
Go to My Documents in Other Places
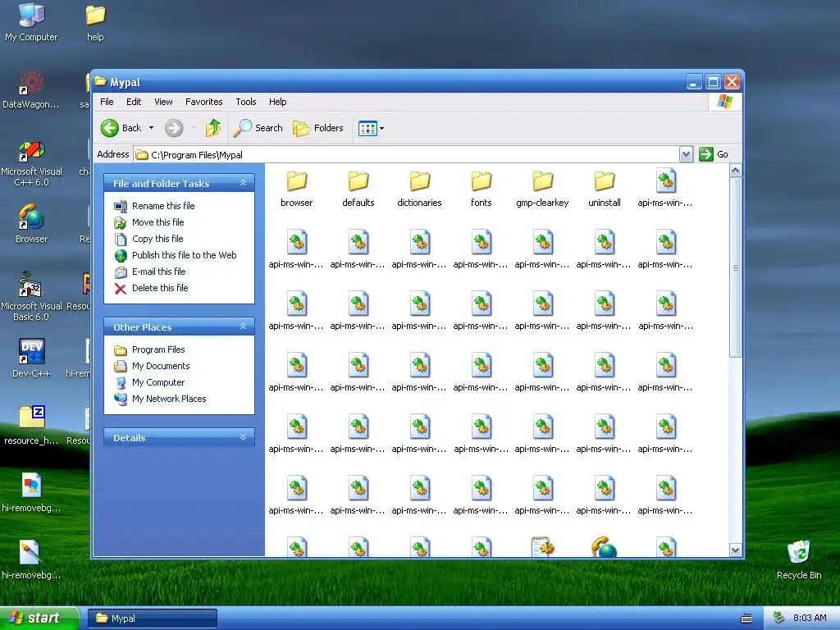point(152,366)
